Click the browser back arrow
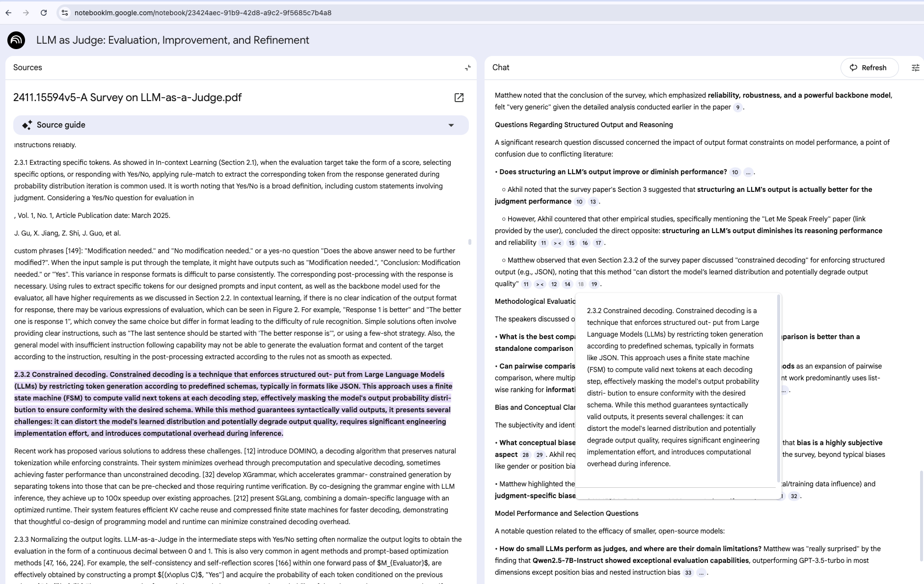Image resolution: width=924 pixels, height=584 pixels. [8, 13]
